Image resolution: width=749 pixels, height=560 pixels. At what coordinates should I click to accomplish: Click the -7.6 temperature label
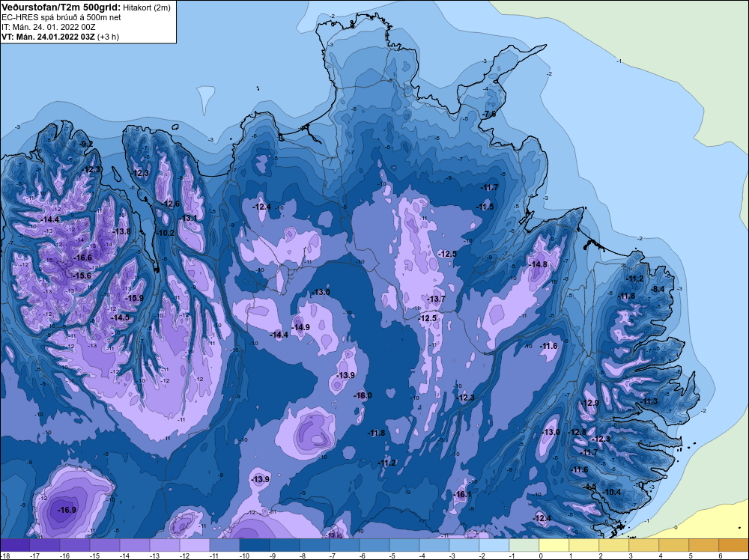(489, 114)
